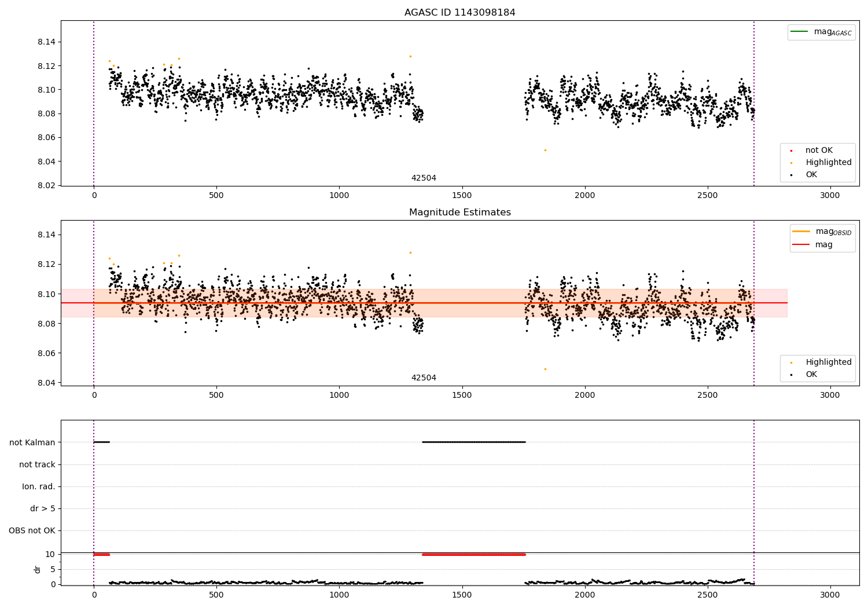Click the 'not track' axis label
The width and height of the screenshot is (868, 608).
point(37,464)
